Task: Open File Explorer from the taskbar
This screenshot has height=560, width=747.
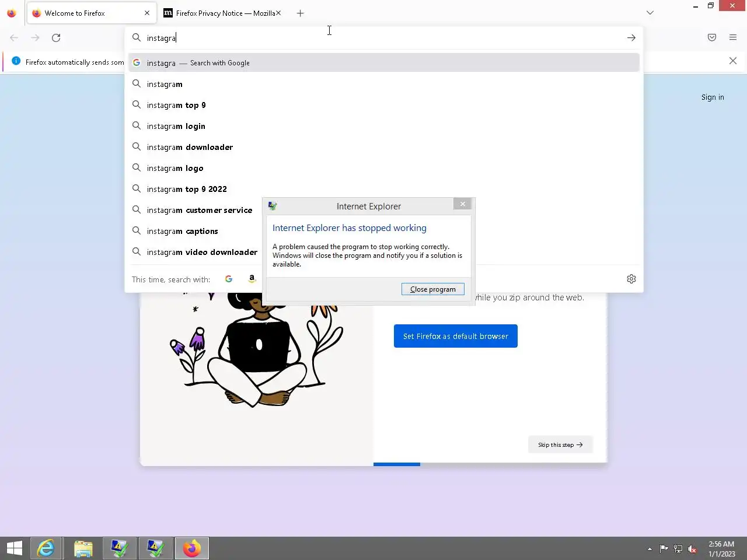Action: 83,548
